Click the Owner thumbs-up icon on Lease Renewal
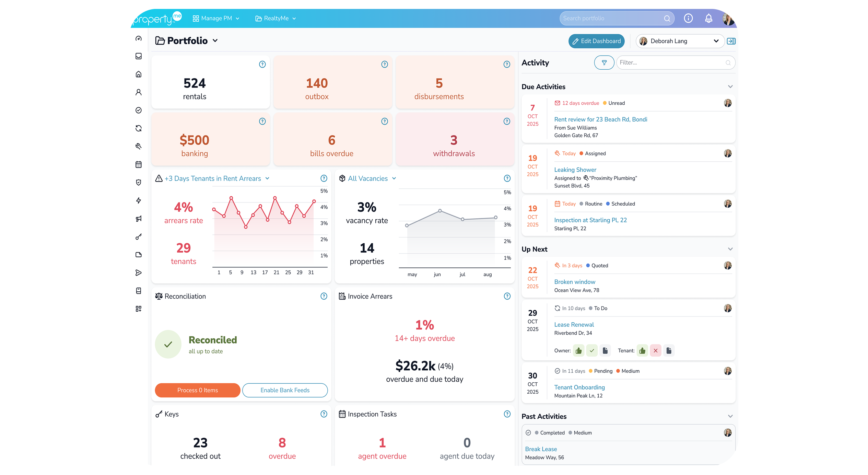This screenshot has height=475, width=868. pyautogui.click(x=579, y=351)
